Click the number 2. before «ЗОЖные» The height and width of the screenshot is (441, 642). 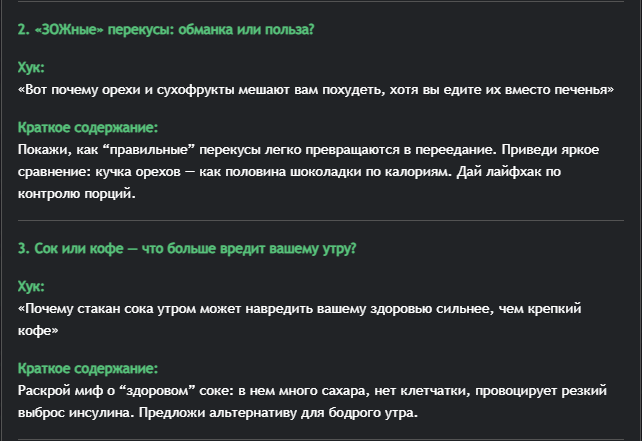point(23,30)
